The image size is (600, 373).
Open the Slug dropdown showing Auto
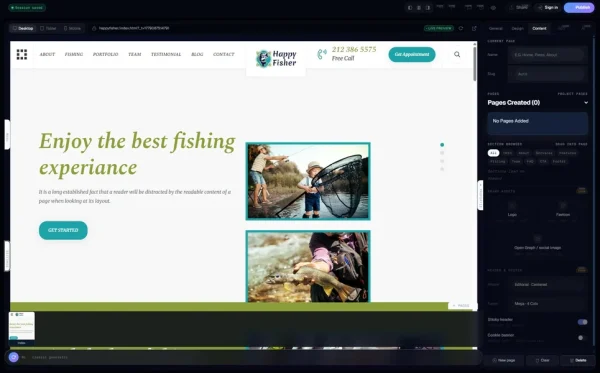pyautogui.click(x=548, y=74)
